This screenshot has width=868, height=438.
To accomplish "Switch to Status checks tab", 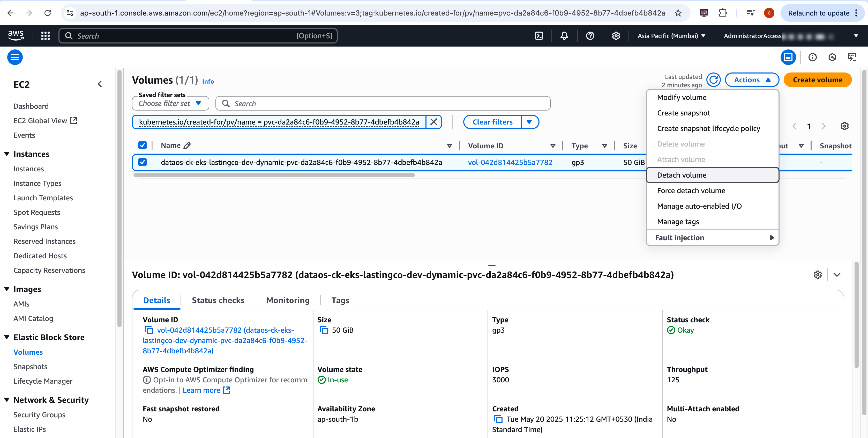I will [218, 301].
